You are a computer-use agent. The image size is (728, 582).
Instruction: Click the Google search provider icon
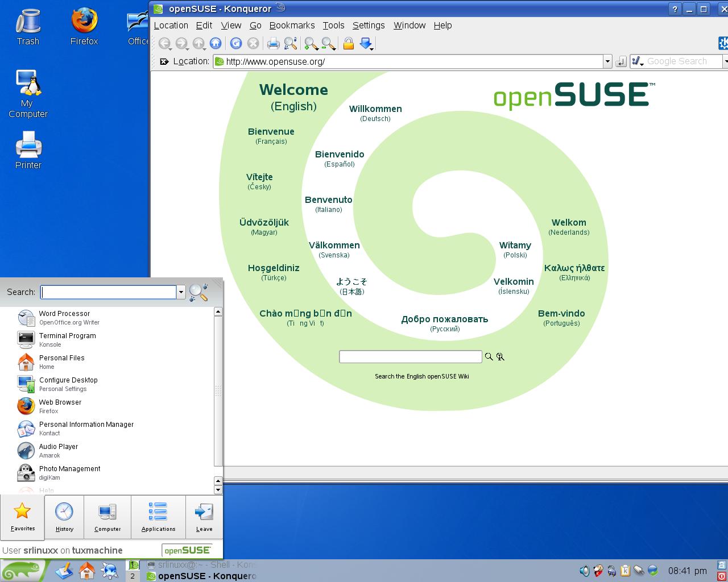[638, 61]
